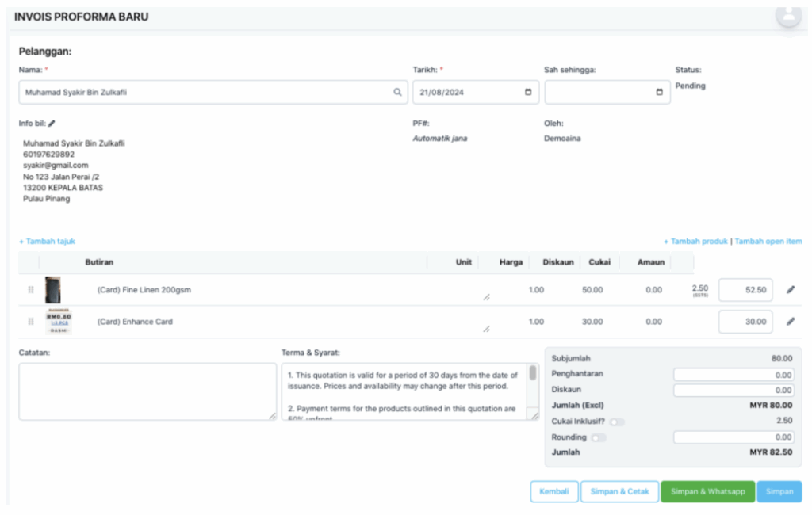Image resolution: width=812 pixels, height=515 pixels.
Task: Open the Enhance Card product thumbnail
Action: click(59, 322)
